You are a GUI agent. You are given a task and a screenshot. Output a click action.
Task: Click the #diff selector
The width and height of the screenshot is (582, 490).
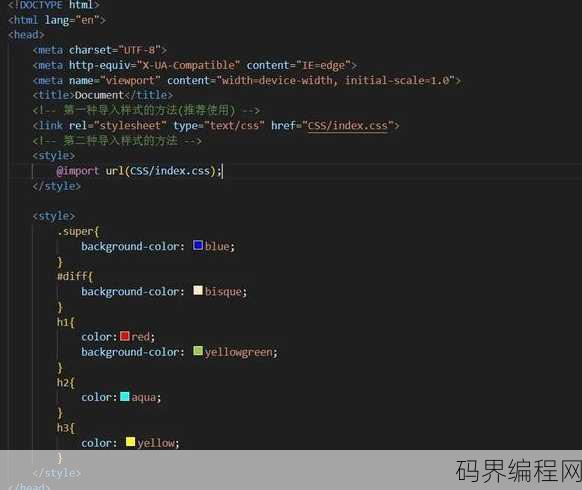72,277
